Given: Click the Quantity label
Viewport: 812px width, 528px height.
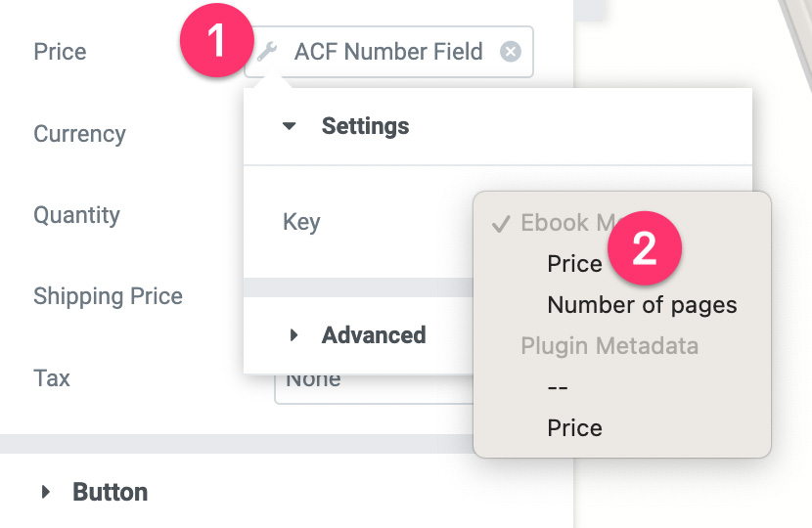Looking at the screenshot, I should pos(76,215).
